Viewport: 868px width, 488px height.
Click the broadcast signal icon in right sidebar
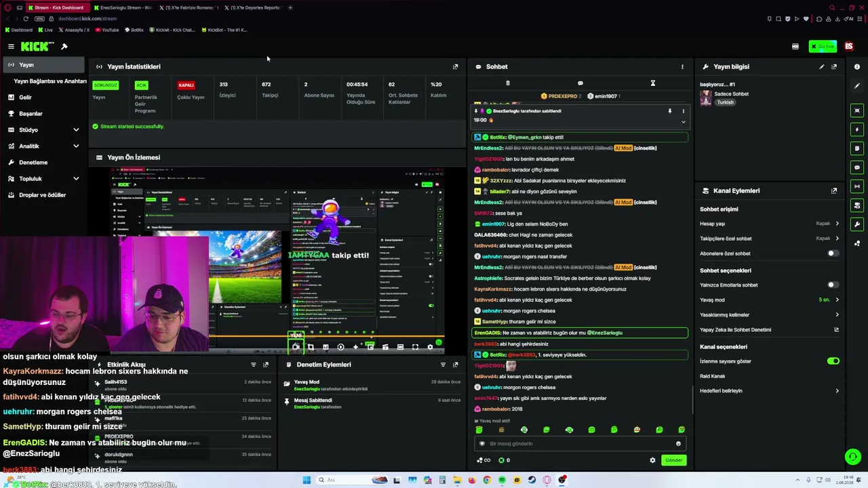pos(857,186)
